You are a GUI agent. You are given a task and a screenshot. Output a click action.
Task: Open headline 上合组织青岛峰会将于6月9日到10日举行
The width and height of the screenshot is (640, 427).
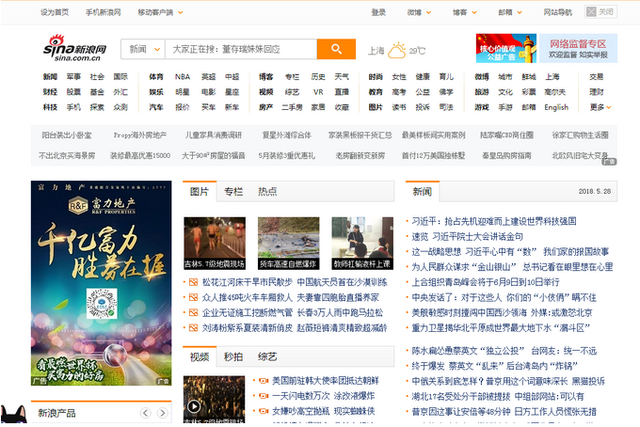click(x=485, y=282)
